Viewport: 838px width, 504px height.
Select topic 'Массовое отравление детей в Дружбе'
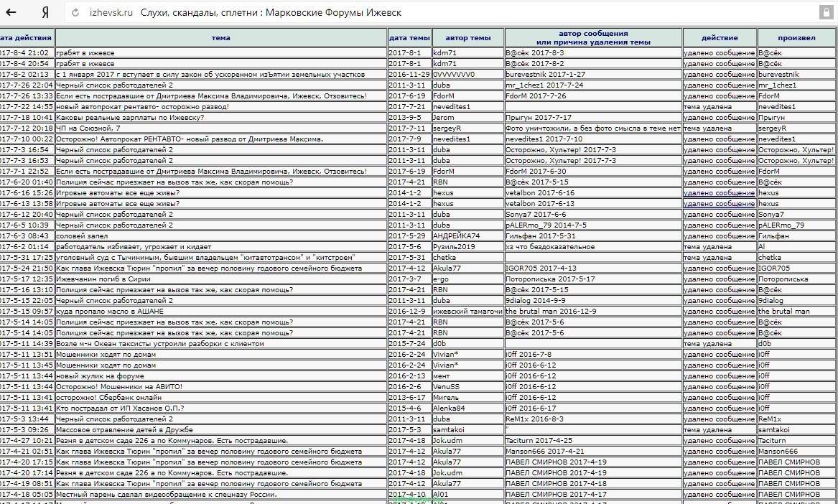click(124, 430)
